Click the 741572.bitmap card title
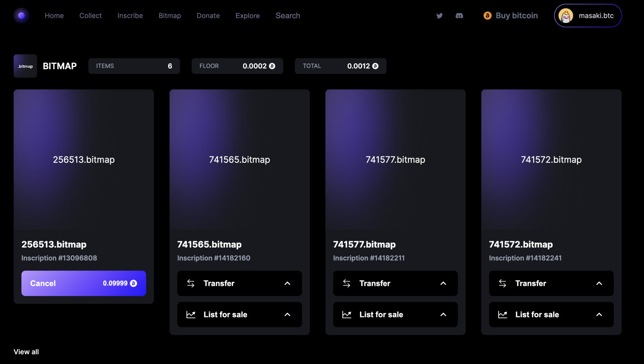The height and width of the screenshot is (364, 644). 521,244
